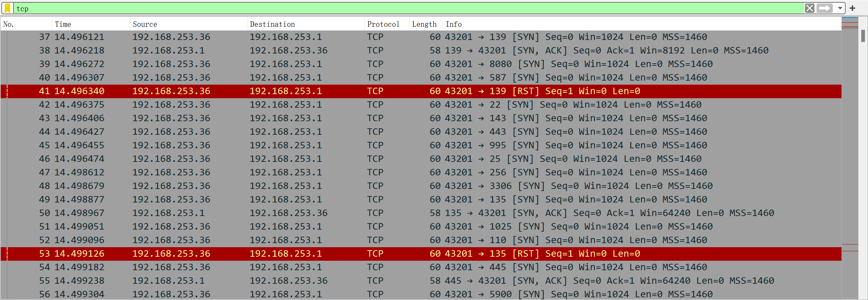Add a filter button with plus icon
Viewport: 868px width, 300px height.
coord(852,8)
